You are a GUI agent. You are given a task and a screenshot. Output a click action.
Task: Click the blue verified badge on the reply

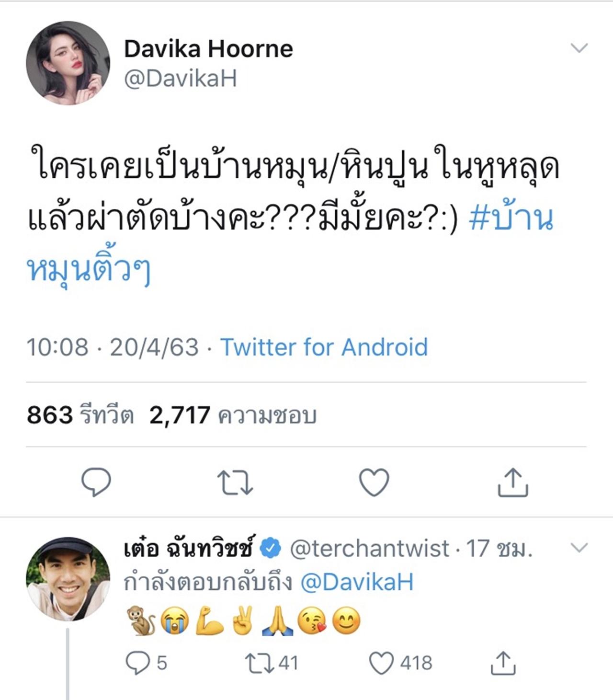271,549
